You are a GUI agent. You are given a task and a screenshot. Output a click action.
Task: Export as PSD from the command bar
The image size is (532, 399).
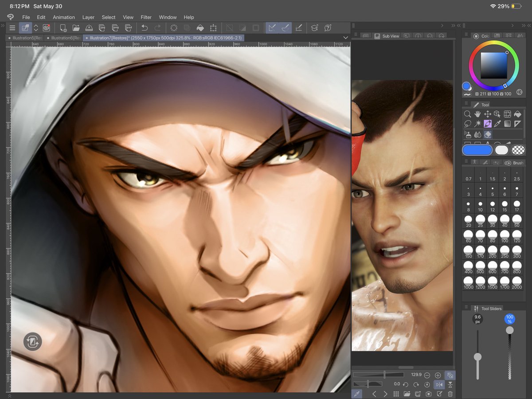(x=129, y=28)
